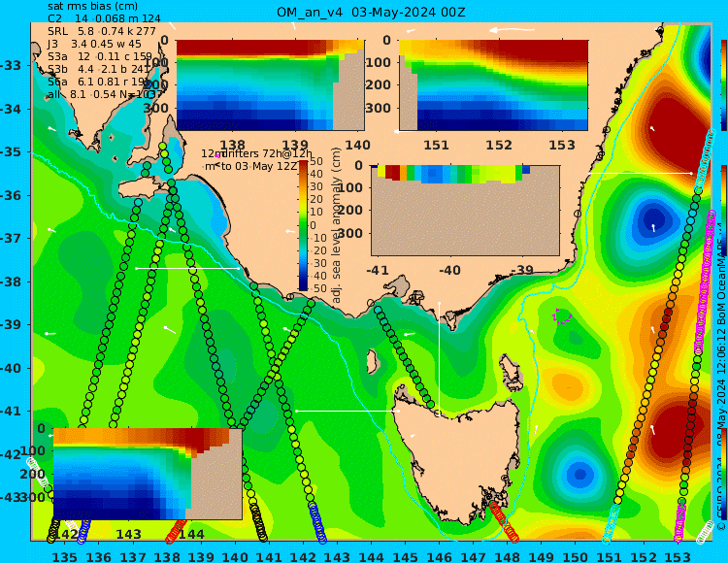
Task: Click the magenta dashed circle east of Bass Strait
Action: pos(562,316)
